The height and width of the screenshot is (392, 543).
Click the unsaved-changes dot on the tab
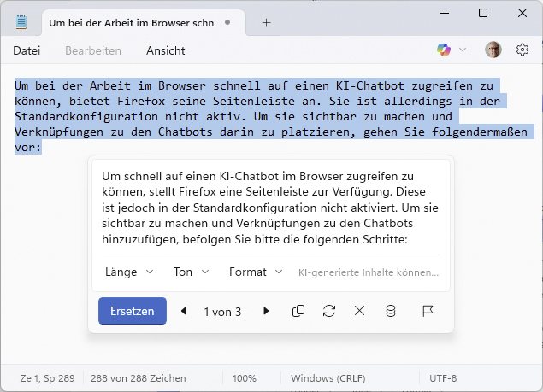pos(227,22)
